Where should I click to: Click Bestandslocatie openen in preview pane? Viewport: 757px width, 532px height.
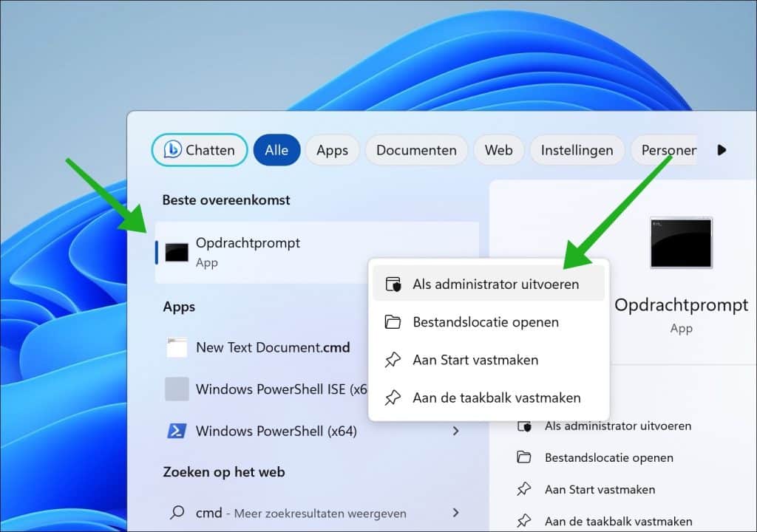pyautogui.click(x=609, y=457)
